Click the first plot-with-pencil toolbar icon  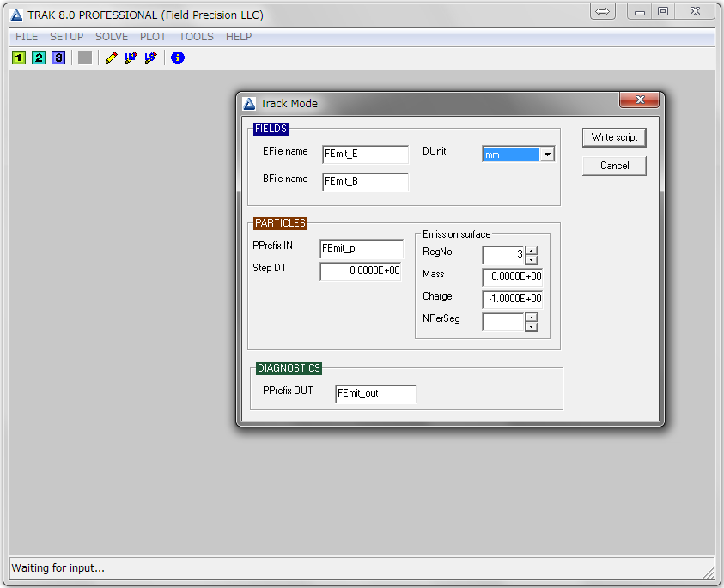131,58
